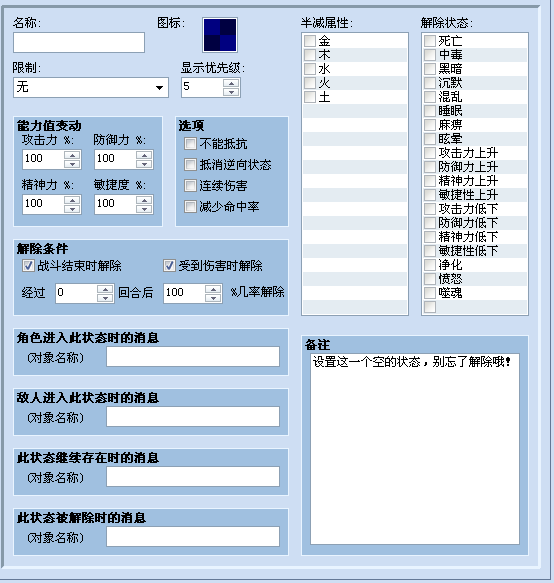Check 黑暗 in 解除状态 list
The image size is (554, 583).
coord(430,69)
